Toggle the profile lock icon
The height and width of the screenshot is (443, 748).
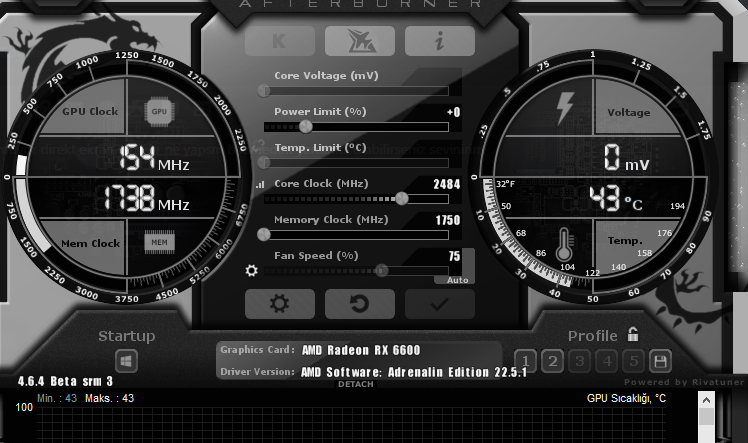633,334
